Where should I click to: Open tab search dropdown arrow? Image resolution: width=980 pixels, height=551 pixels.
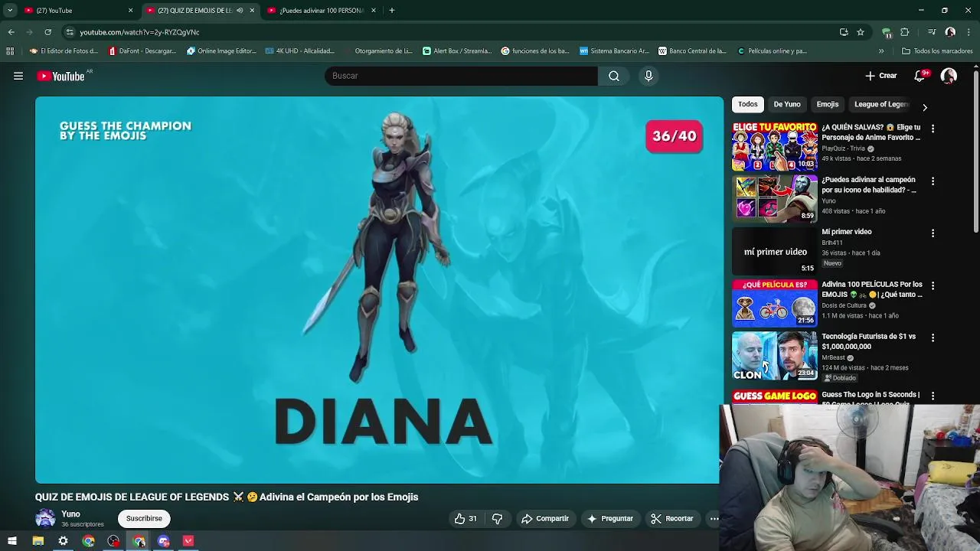pyautogui.click(x=10, y=11)
